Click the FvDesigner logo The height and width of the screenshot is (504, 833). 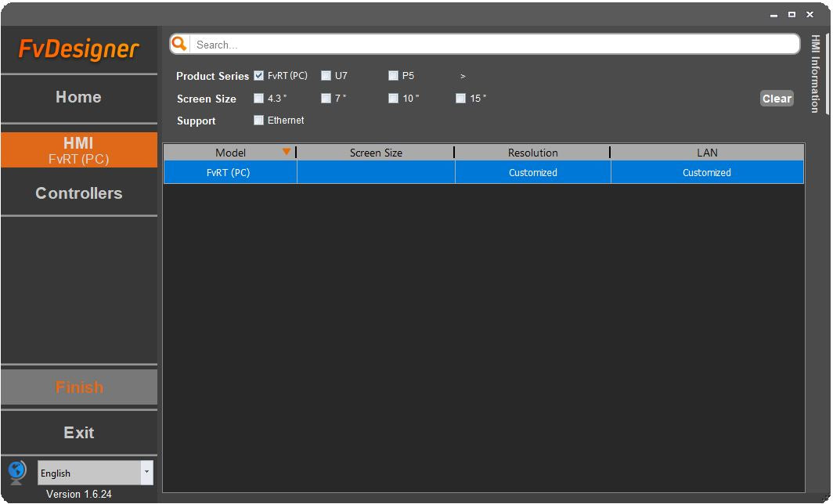coord(78,49)
